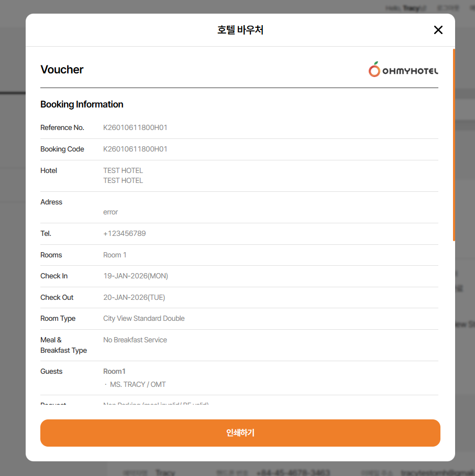Close the hotel voucher dialog
475x476 pixels.
click(438, 30)
